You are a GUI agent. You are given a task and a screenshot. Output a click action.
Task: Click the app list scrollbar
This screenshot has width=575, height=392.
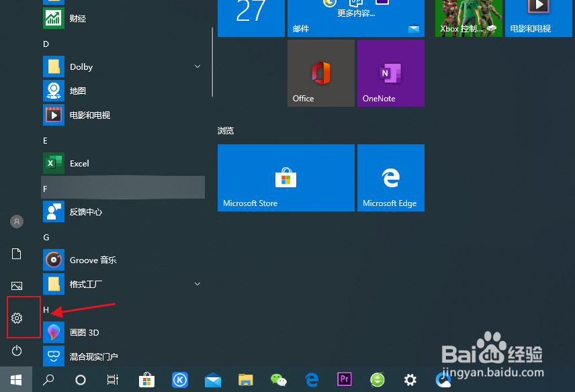pyautogui.click(x=212, y=62)
